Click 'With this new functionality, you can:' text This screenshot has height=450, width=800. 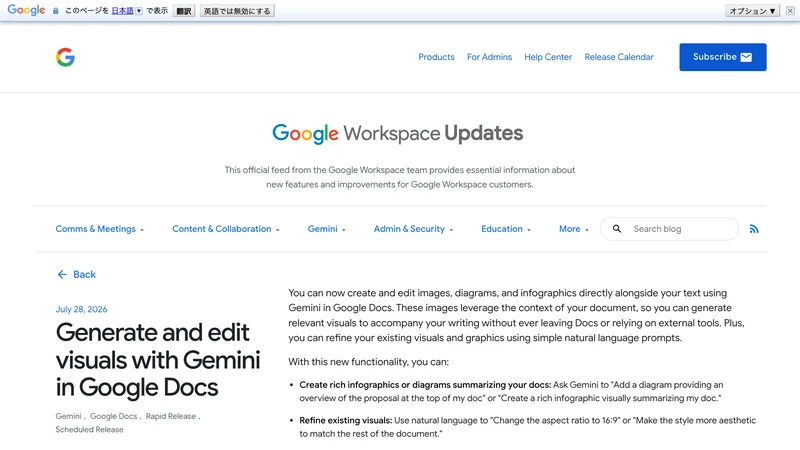368,362
